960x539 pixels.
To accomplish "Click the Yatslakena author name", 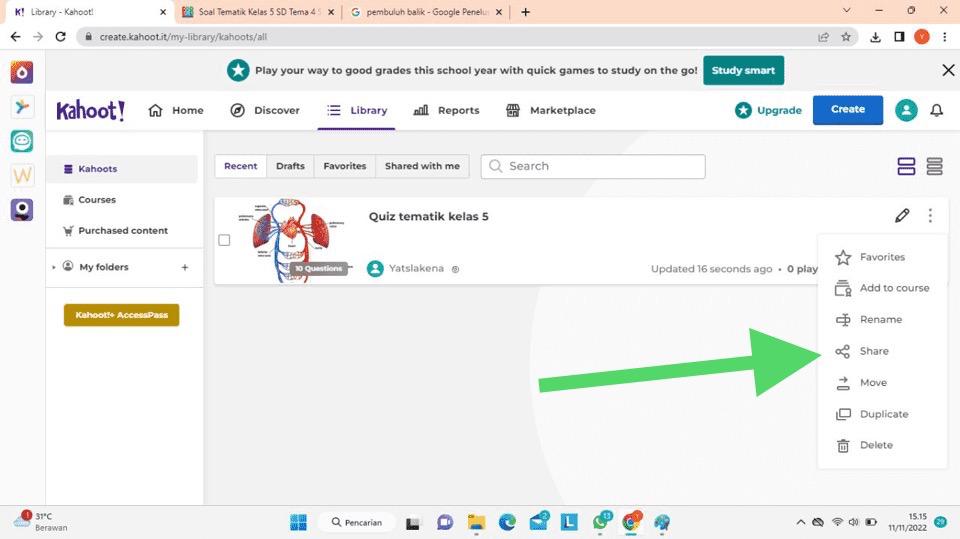I will pyautogui.click(x=416, y=268).
